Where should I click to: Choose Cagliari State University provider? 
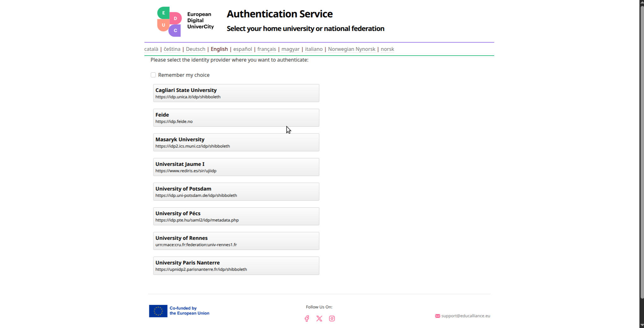[x=236, y=93]
